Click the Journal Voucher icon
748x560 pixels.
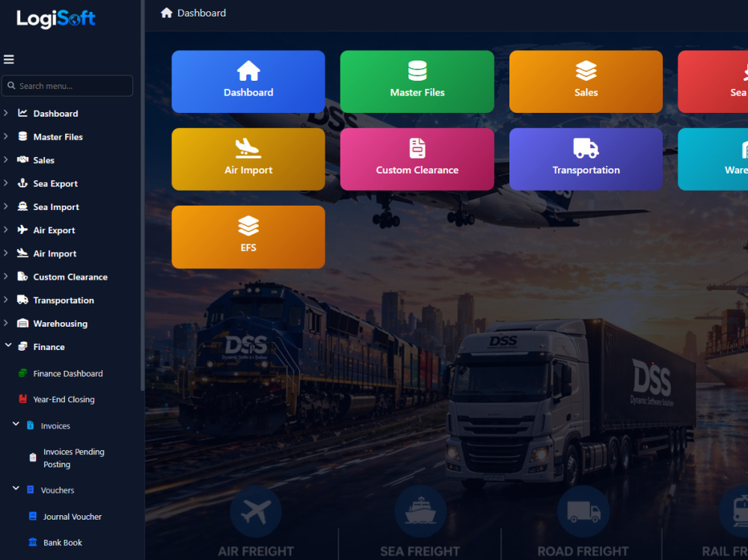click(32, 516)
